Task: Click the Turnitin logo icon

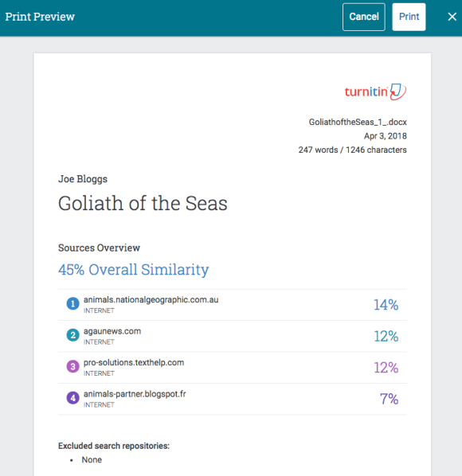Action: click(375, 92)
